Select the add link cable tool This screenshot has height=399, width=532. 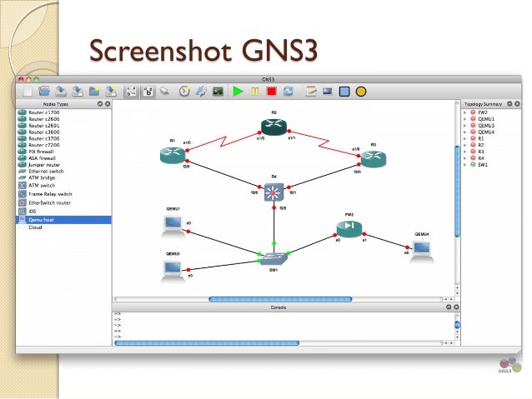(164, 91)
